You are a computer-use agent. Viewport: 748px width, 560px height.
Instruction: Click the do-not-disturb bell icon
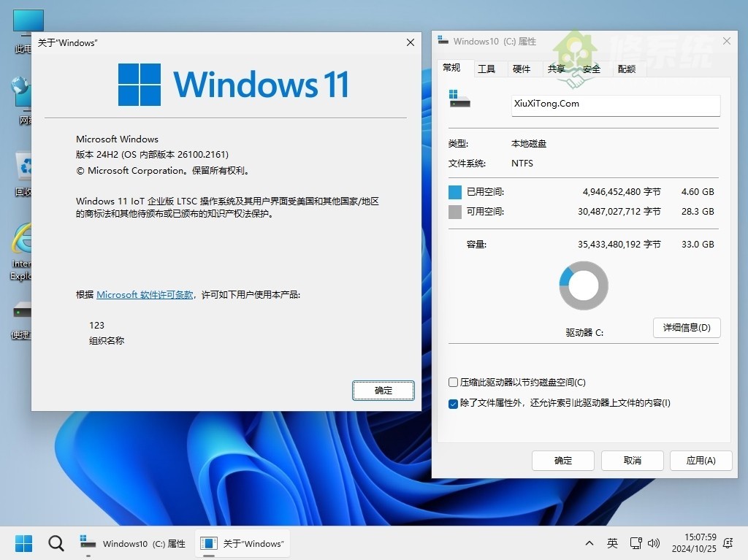[x=726, y=543]
